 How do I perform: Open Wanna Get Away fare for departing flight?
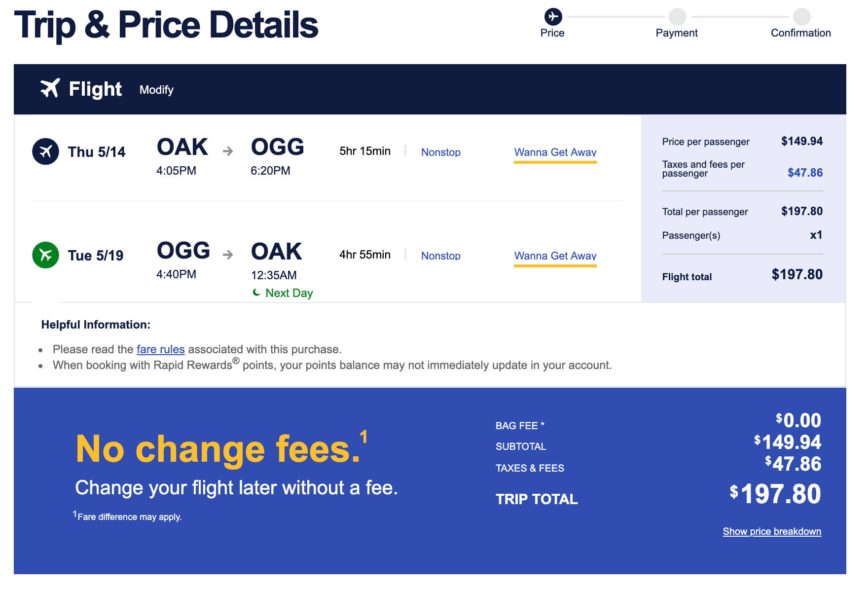pos(555,152)
